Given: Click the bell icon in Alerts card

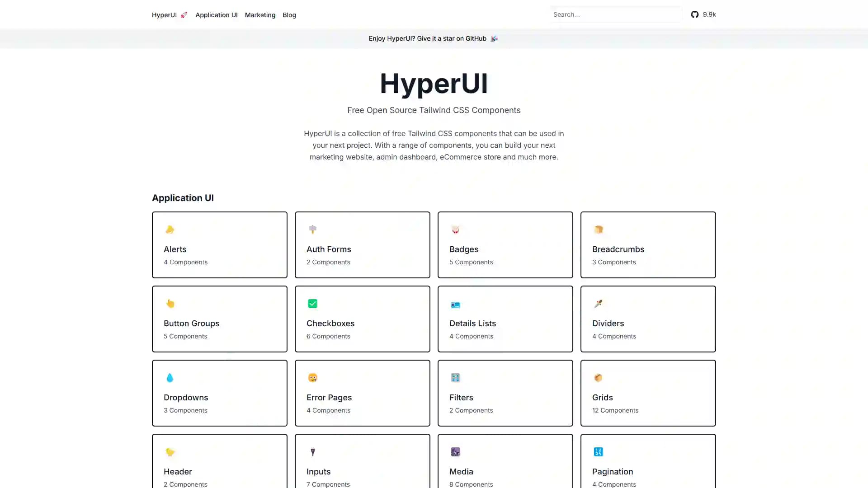Looking at the screenshot, I should coord(170,230).
